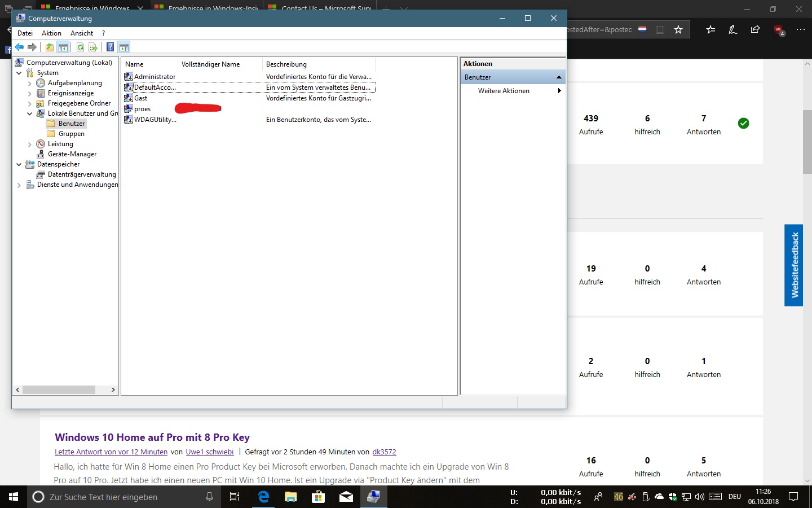812x508 pixels.
Task: Expand the Ereignisanzeige node
Action: click(x=29, y=94)
